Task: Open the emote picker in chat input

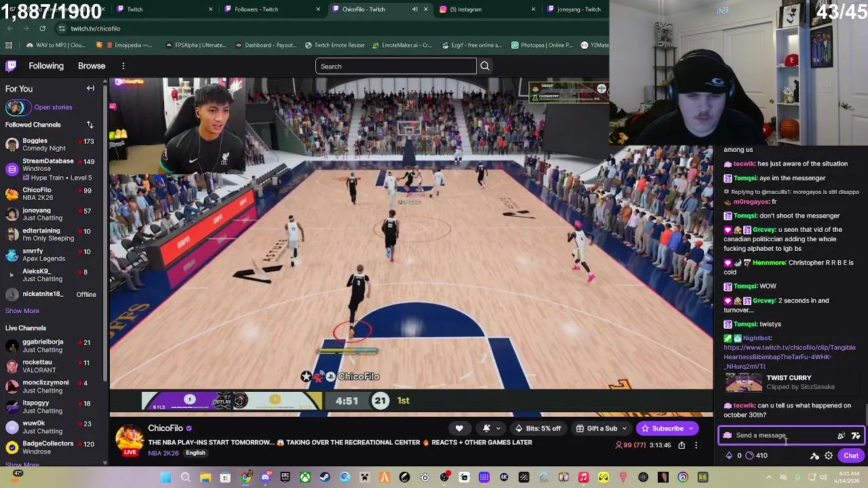Action: click(856, 436)
